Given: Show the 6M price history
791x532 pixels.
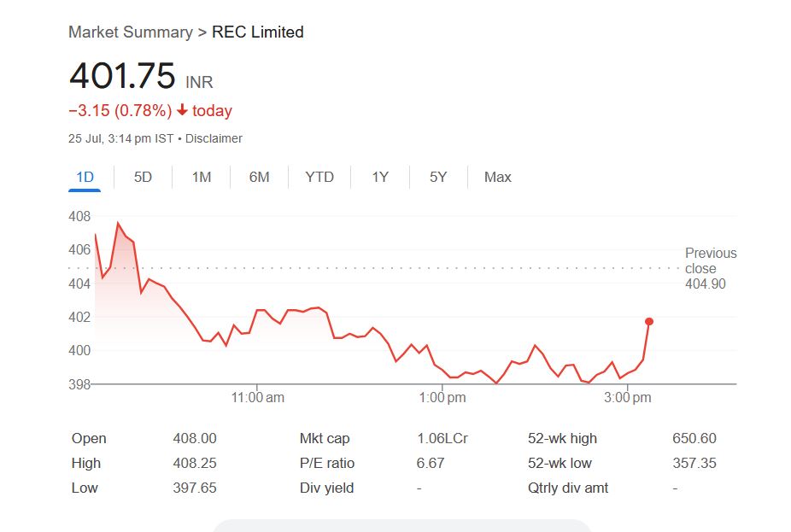Looking at the screenshot, I should pos(259,177).
